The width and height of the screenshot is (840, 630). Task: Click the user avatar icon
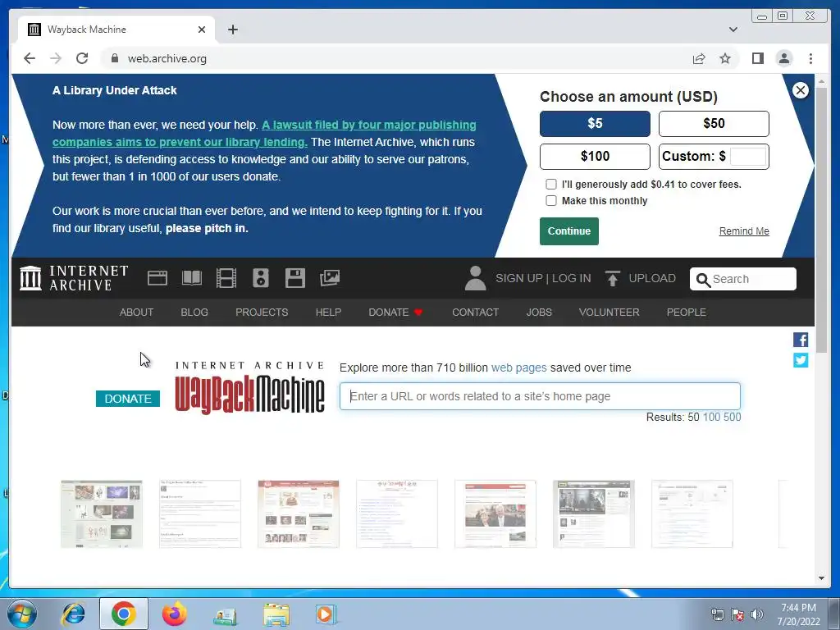(475, 278)
